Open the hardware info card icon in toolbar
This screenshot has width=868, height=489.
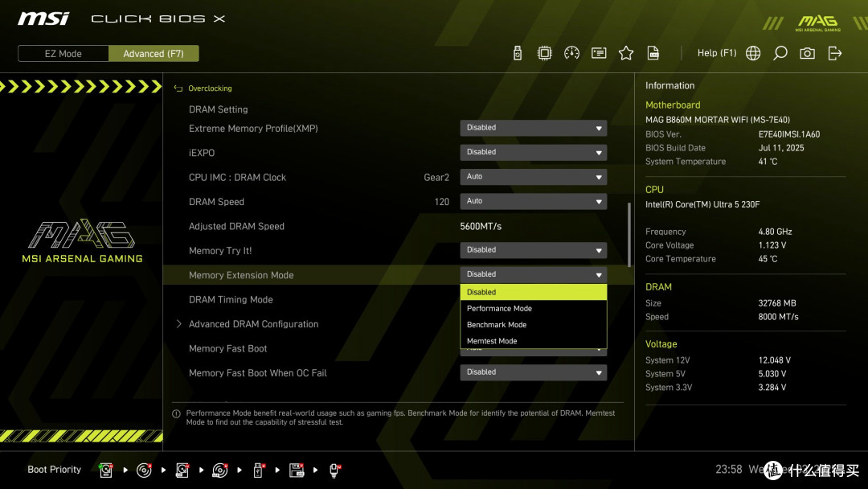click(x=599, y=53)
